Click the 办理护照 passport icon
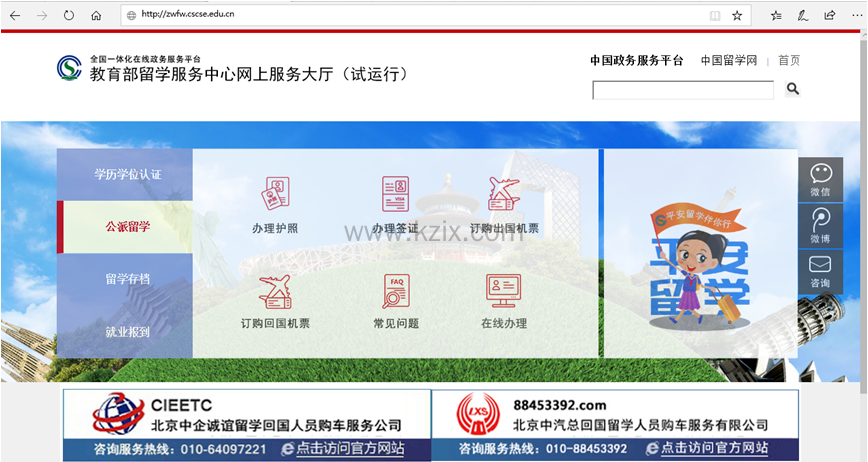The height and width of the screenshot is (462, 868). (275, 193)
